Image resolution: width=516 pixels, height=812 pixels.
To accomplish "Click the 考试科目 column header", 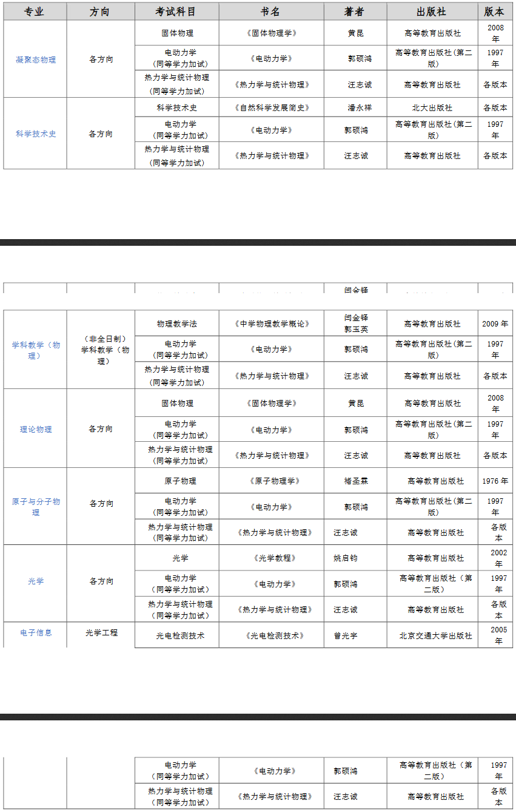I will (x=176, y=12).
